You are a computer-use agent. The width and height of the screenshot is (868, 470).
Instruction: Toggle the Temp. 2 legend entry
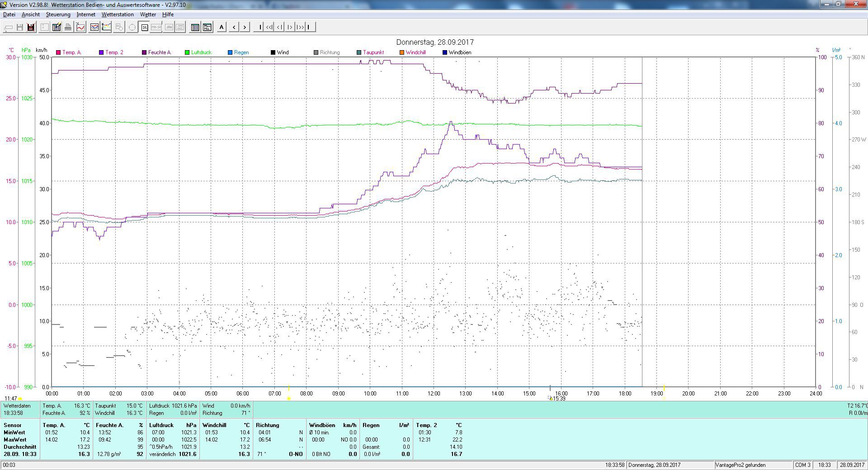coord(111,52)
